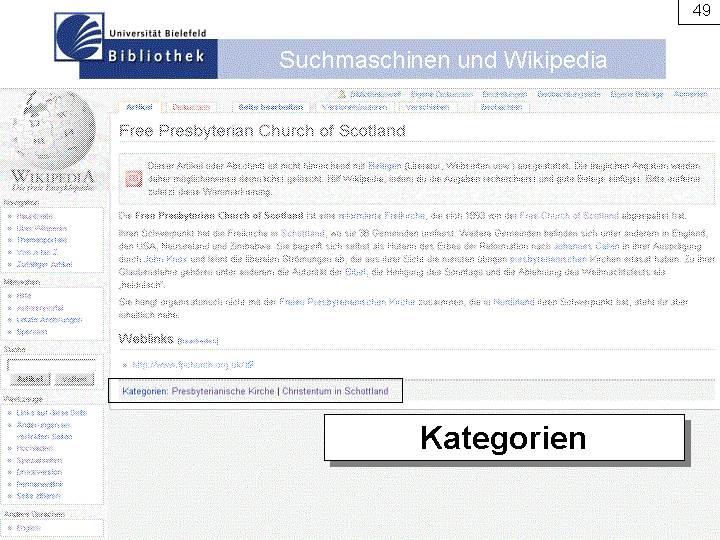The image size is (720, 540).
Task: Open category Christentum in Schottland
Action: (x=335, y=391)
